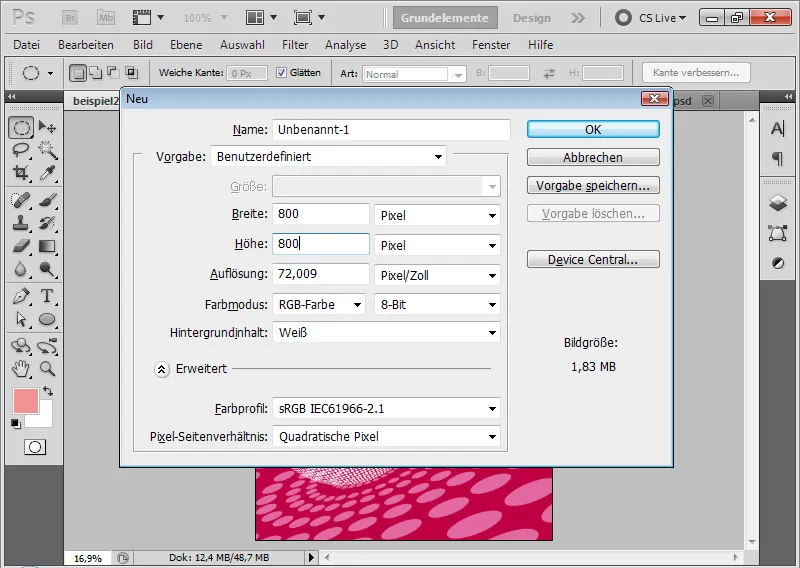
Task: Select the Lasso tool
Action: [21, 150]
